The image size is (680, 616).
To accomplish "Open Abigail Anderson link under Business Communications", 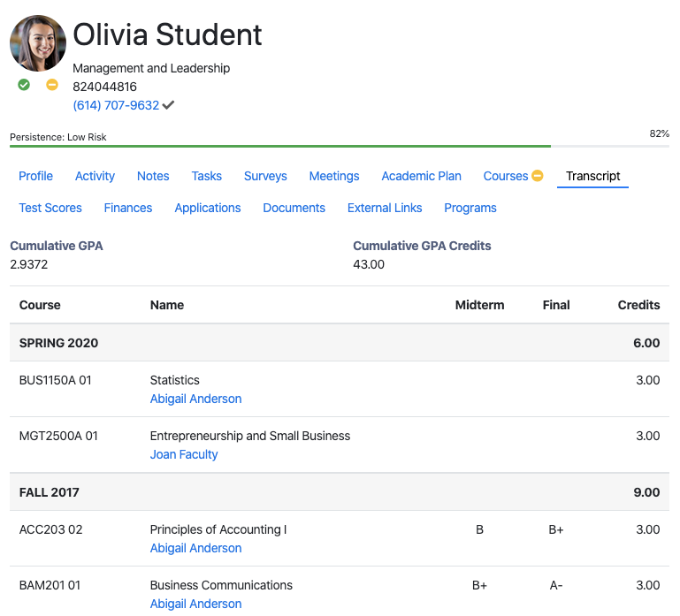I will click(x=195, y=604).
